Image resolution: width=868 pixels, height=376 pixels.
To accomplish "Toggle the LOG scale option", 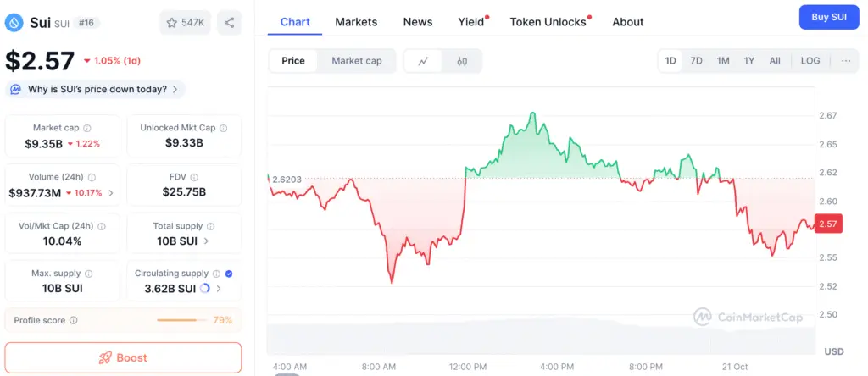I will point(810,61).
